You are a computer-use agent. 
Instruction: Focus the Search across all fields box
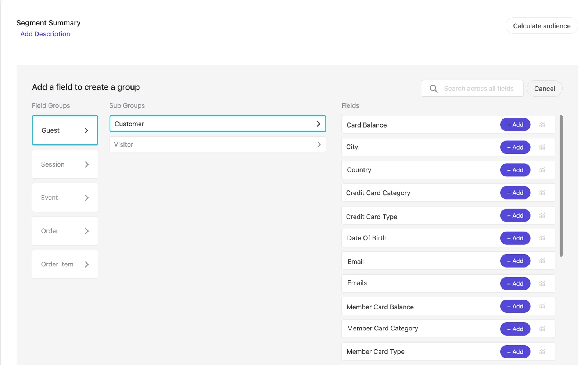[472, 89]
